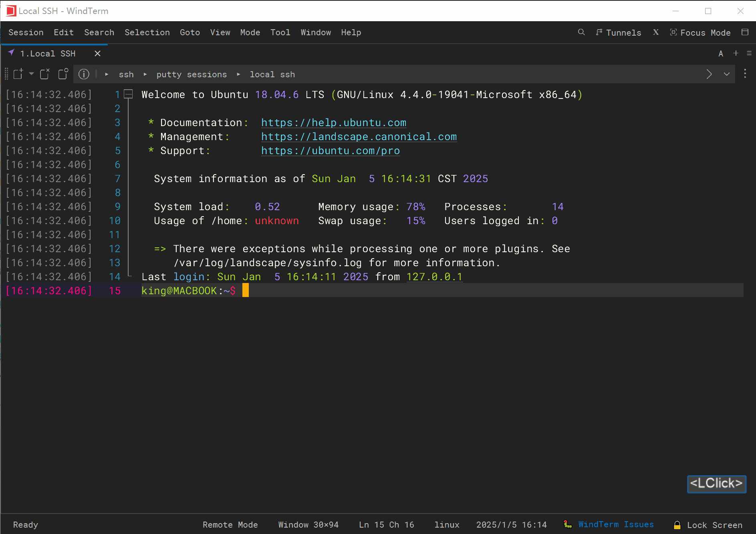Open the tab list hamburger menu

(749, 53)
